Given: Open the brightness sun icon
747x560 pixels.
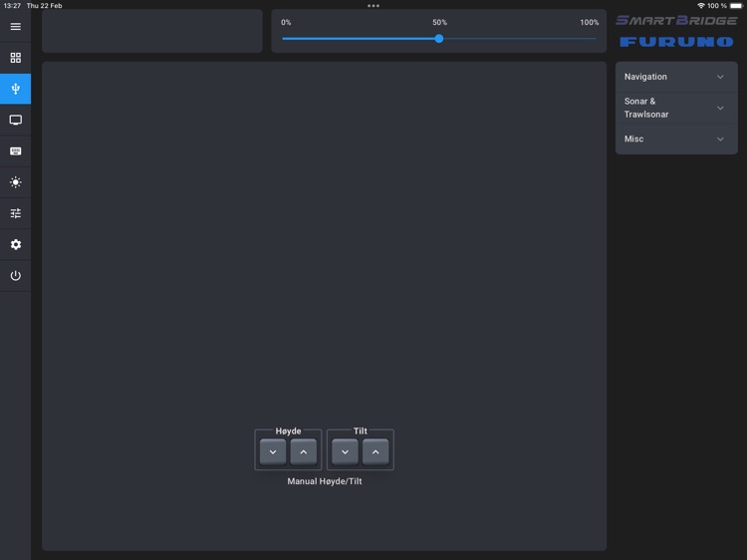Looking at the screenshot, I should pyautogui.click(x=15, y=182).
